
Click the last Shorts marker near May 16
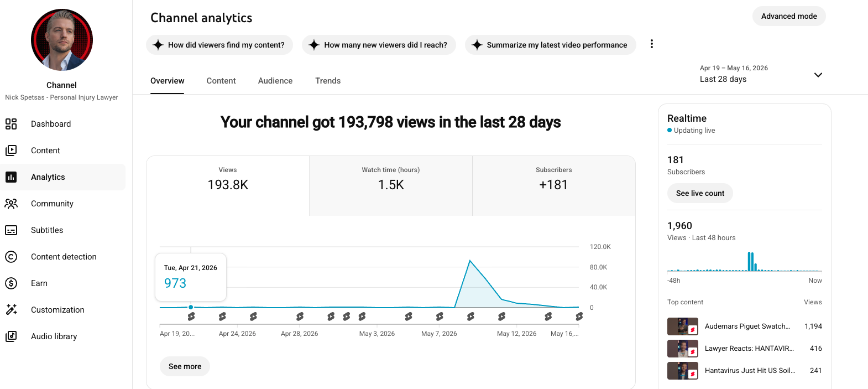579,317
